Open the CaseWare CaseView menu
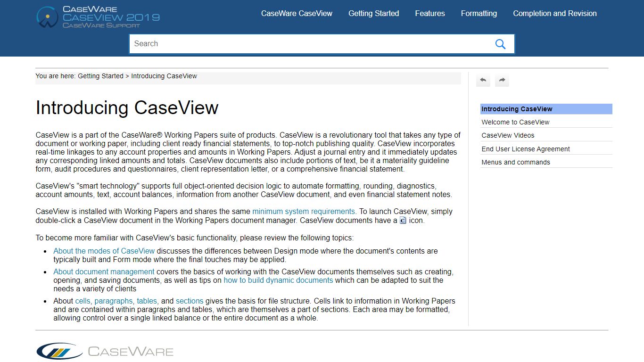This screenshot has height=362, width=644. click(x=297, y=13)
